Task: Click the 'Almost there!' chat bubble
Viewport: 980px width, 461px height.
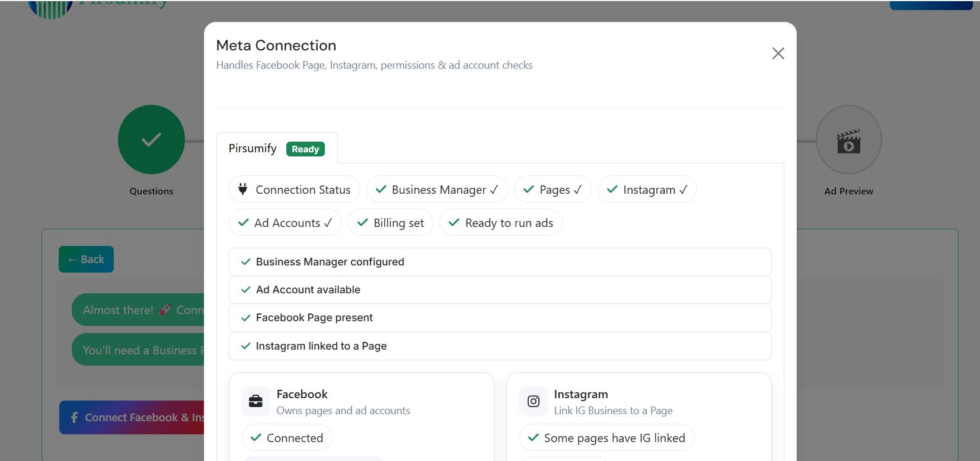Action: click(138, 310)
